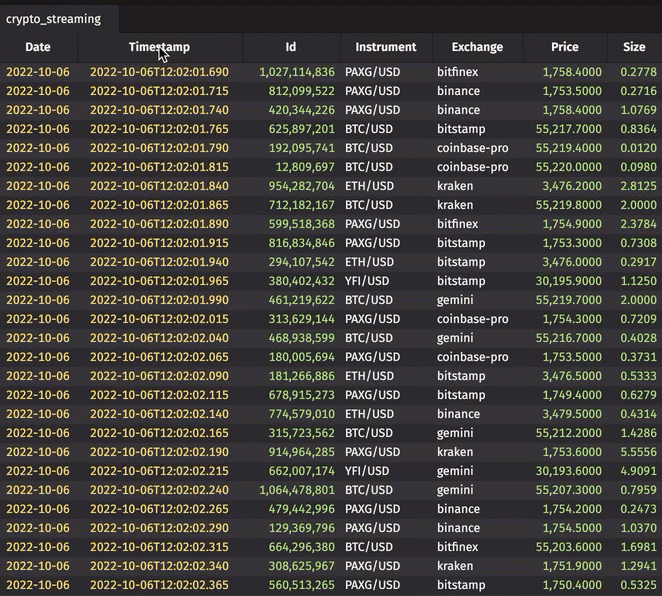The height and width of the screenshot is (596, 662).
Task: Click the Exchange column header
Action: (477, 47)
